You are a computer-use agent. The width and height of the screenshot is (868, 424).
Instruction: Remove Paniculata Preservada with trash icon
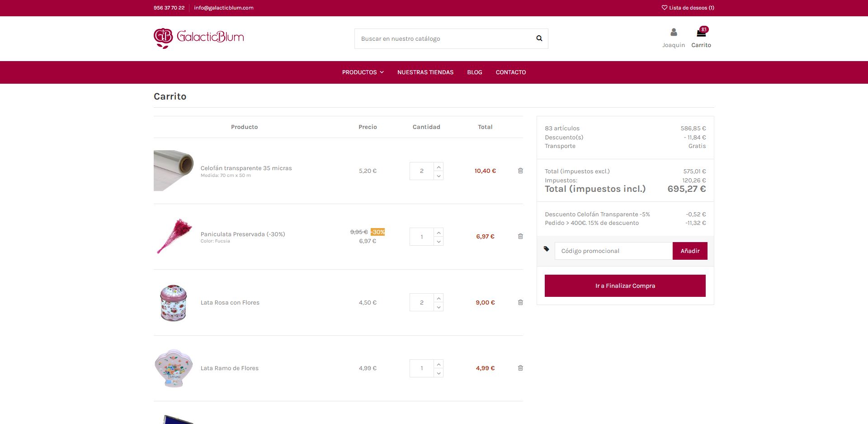click(520, 236)
